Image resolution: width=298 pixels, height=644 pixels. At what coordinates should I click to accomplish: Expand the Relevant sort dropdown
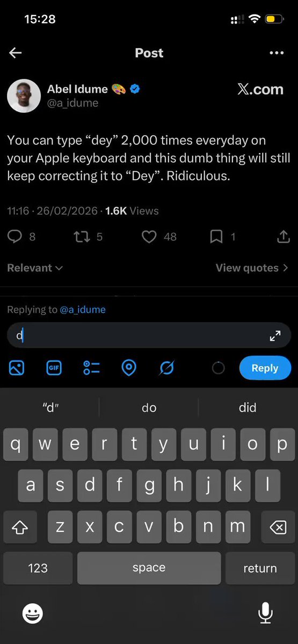(35, 268)
